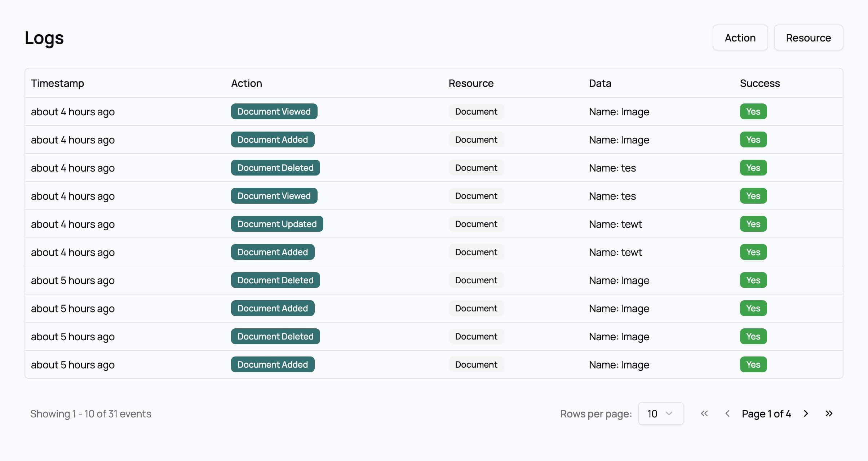Click Showing 1 - 10 of 31 events text
The height and width of the screenshot is (461, 868).
pyautogui.click(x=90, y=414)
